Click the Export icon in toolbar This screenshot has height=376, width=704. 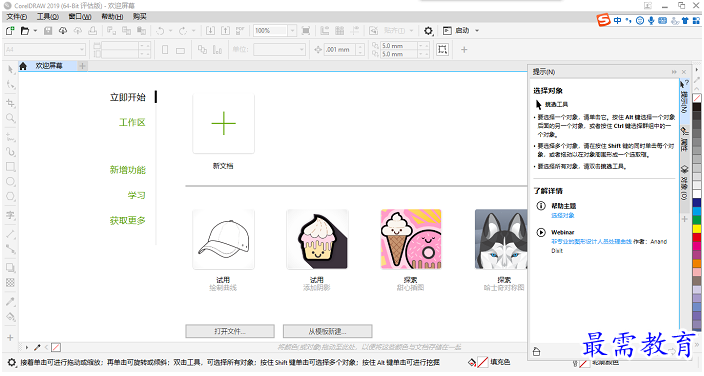[225, 31]
